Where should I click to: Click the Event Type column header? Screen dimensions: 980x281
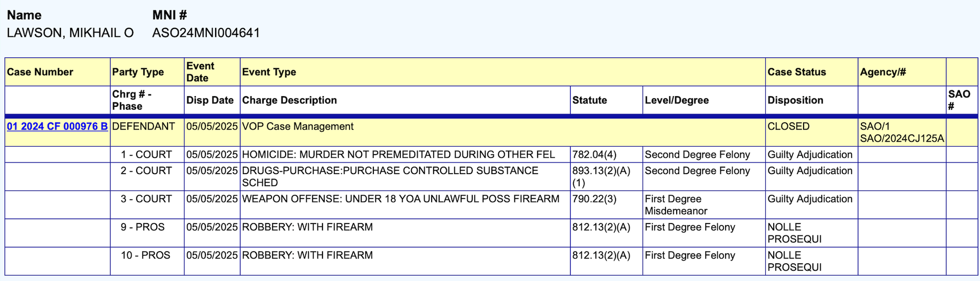point(269,72)
